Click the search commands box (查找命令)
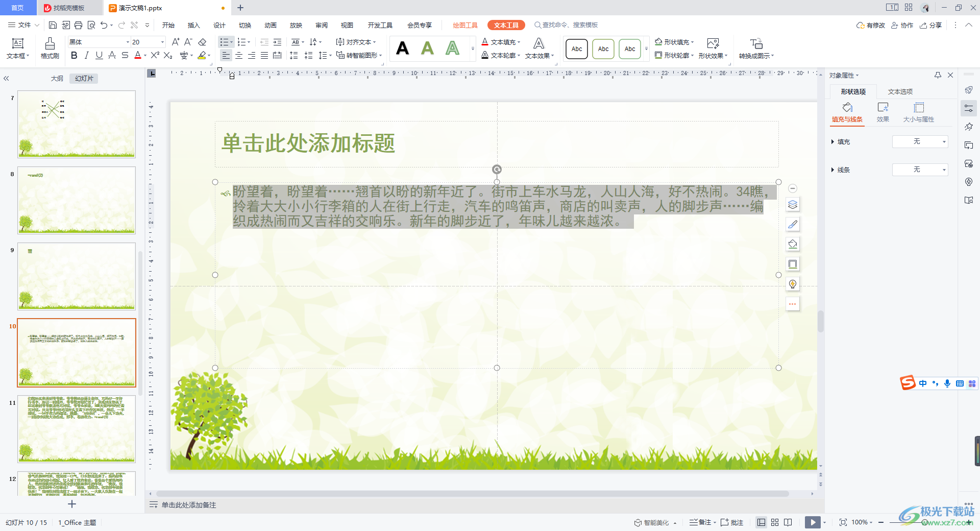This screenshot has height=531, width=980. tap(567, 25)
